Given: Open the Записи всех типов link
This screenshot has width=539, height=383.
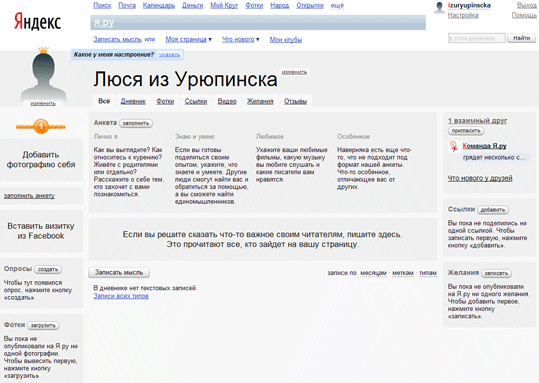Looking at the screenshot, I should click(x=121, y=296).
